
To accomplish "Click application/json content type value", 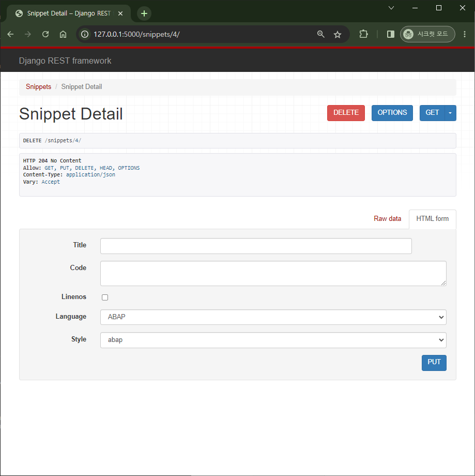I will click(90, 174).
